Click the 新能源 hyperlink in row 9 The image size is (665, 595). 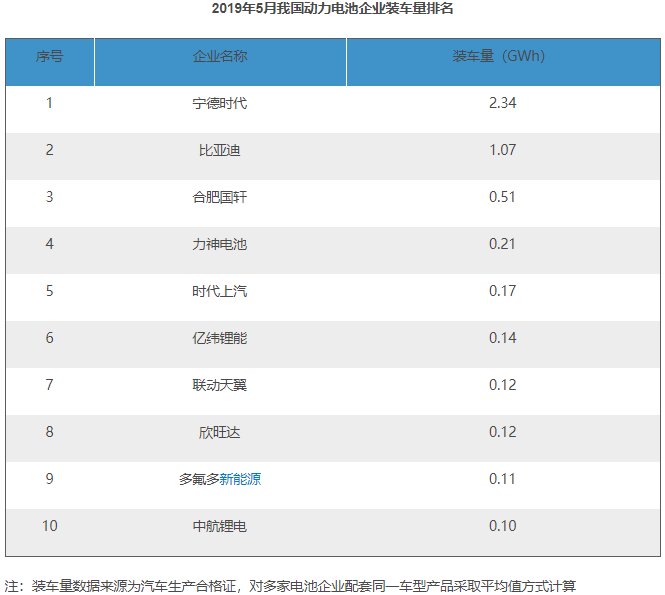[x=240, y=479]
